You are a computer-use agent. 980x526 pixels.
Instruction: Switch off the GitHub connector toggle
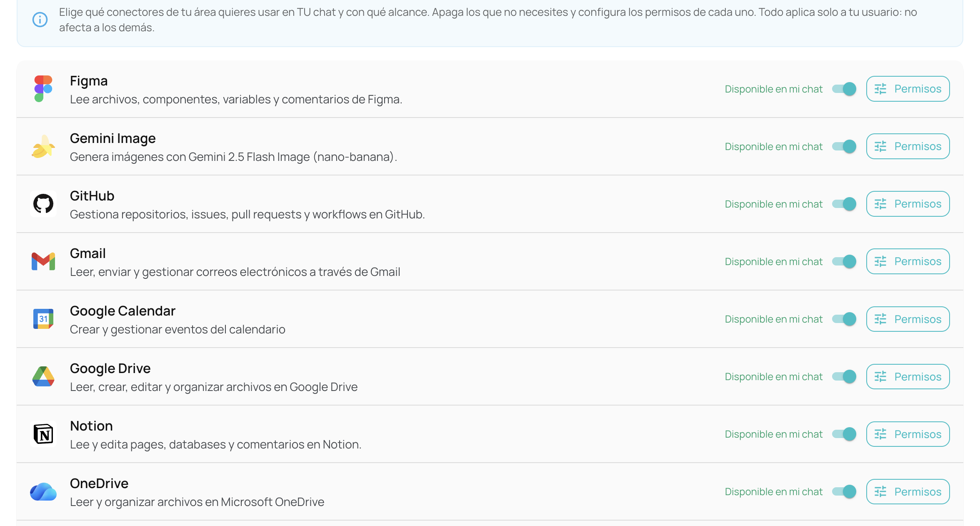click(x=844, y=204)
